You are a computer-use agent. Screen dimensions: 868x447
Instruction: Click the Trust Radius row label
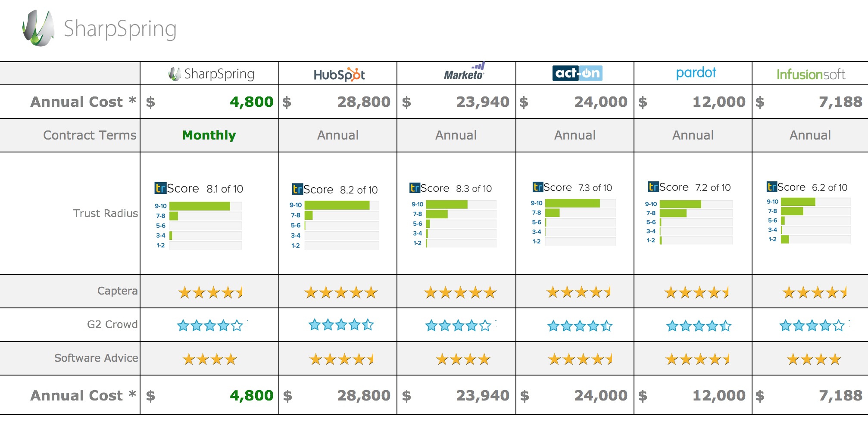coord(106,213)
